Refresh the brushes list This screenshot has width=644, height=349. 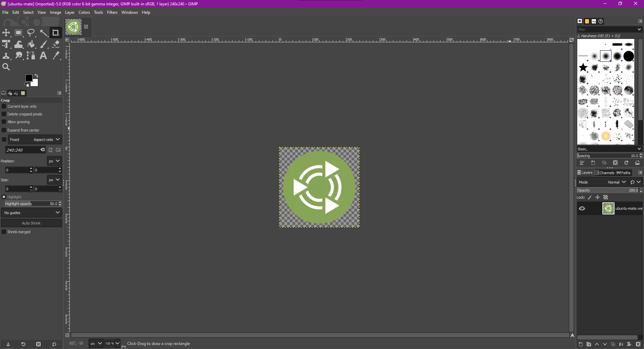click(x=626, y=163)
